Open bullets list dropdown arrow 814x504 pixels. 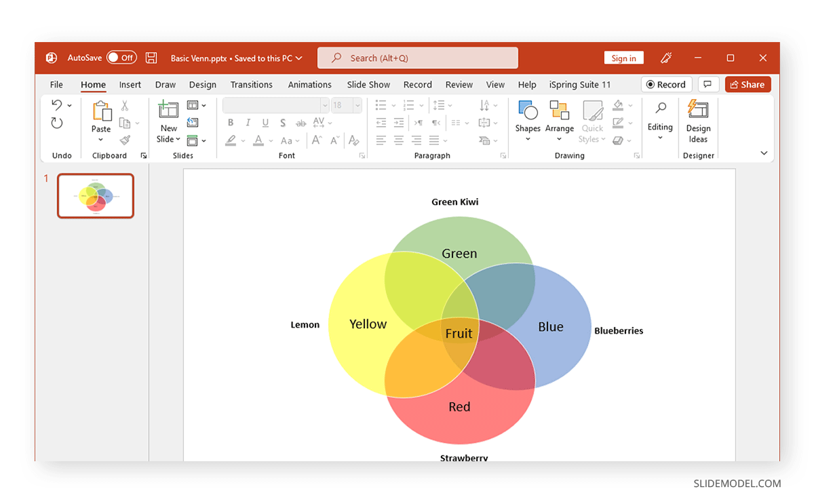tap(393, 105)
